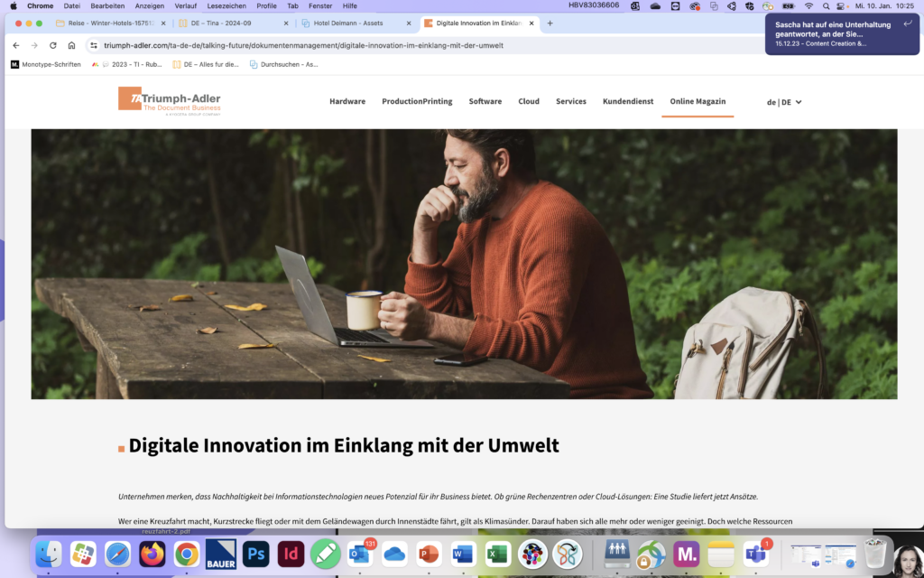
Task: Open the Lesezeichen menu in menu bar
Action: coord(226,6)
